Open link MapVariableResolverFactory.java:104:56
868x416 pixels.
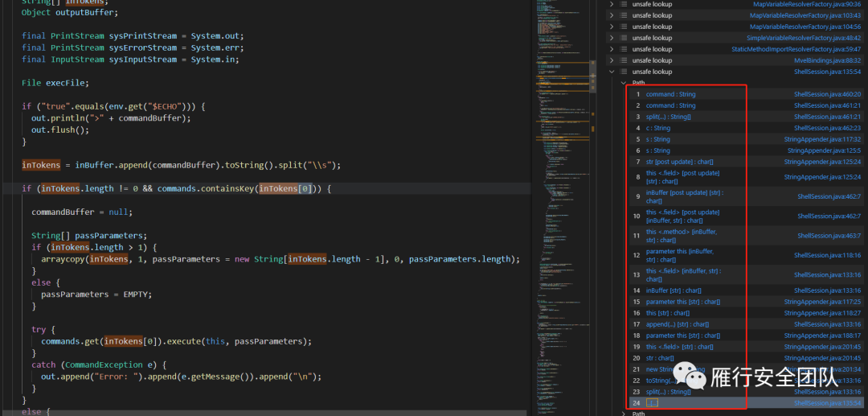(805, 27)
